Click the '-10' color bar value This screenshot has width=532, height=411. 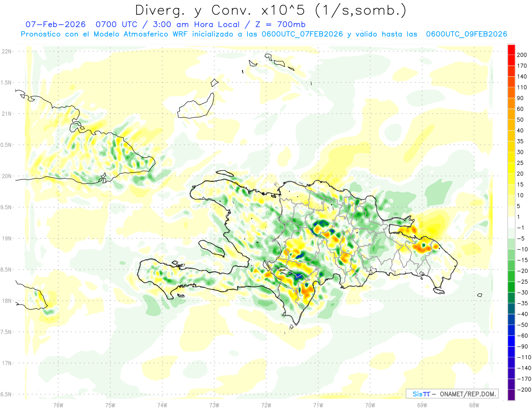tap(522, 250)
